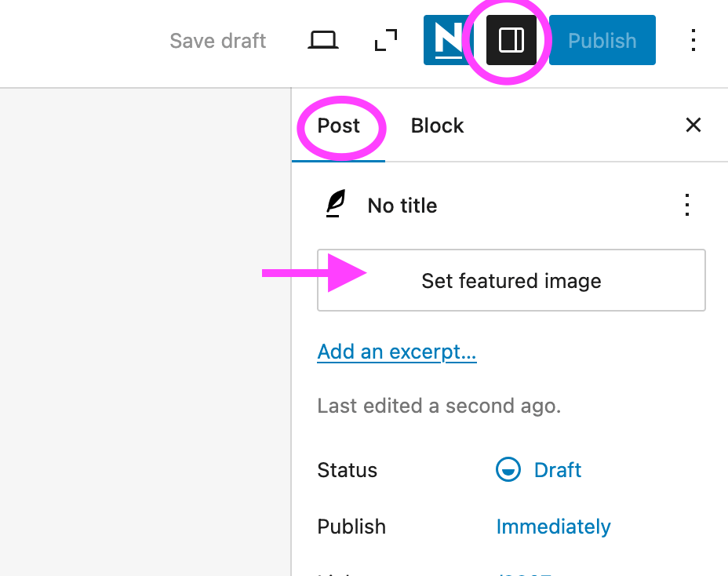Image resolution: width=728 pixels, height=576 pixels.
Task: Click the No title post heading text
Action: [x=402, y=206]
